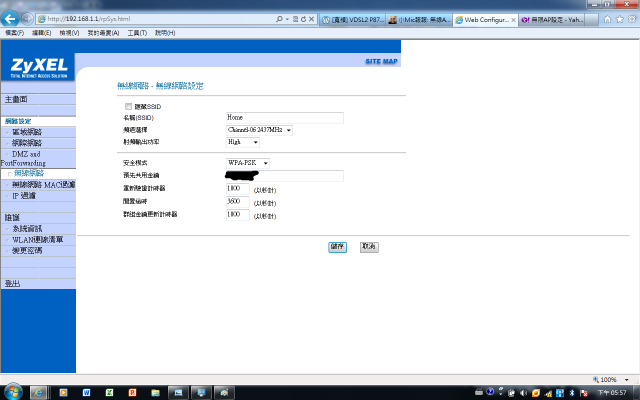
Task: Open the 檢視(V) menu
Action: (x=69, y=33)
